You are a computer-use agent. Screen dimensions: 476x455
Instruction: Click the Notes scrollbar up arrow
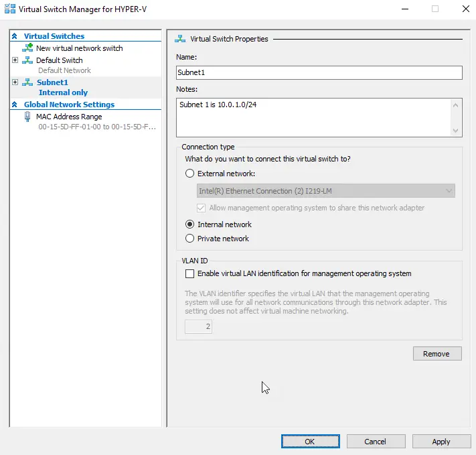pyautogui.click(x=455, y=105)
